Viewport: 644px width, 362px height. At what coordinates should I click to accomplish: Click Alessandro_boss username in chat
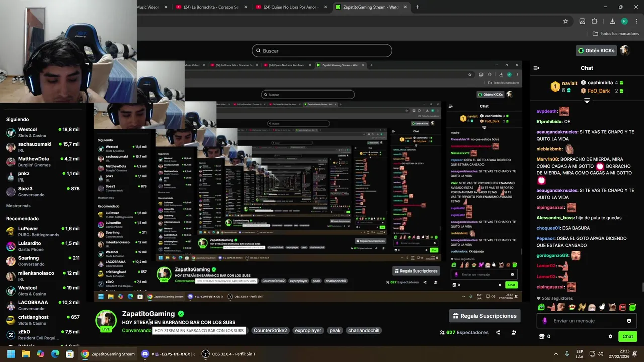coord(555,218)
